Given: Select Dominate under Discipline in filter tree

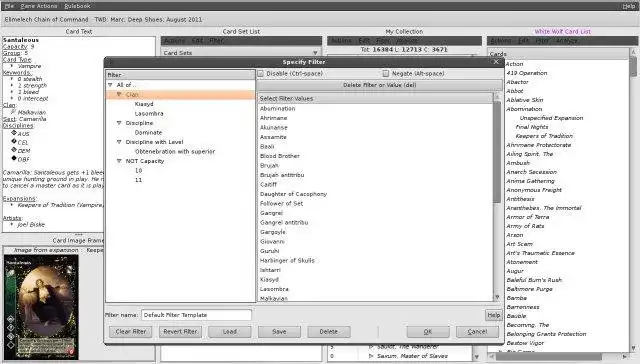Looking at the screenshot, I should pos(148,133).
